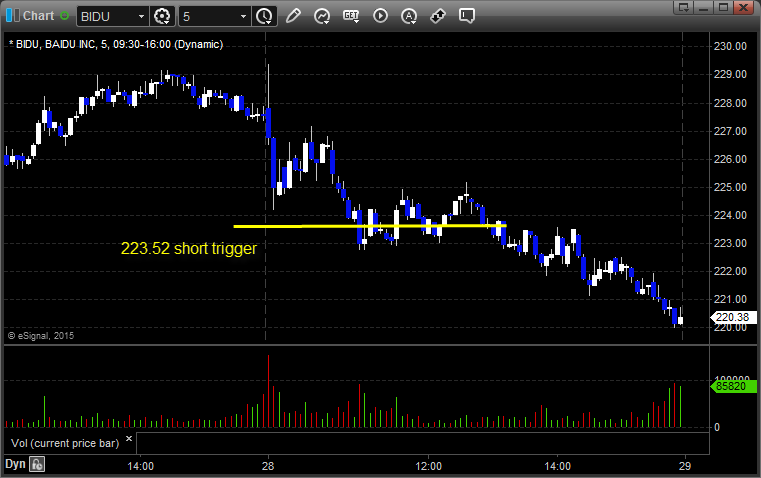Viewport: 761px width, 478px height.
Task: Select the pencil drawing tool
Action: (293, 16)
